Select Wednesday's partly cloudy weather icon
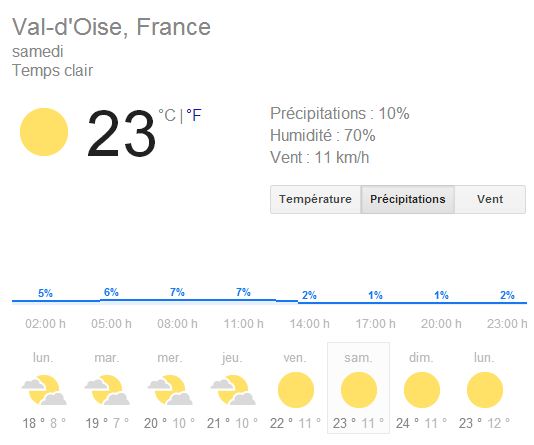 click(170, 390)
